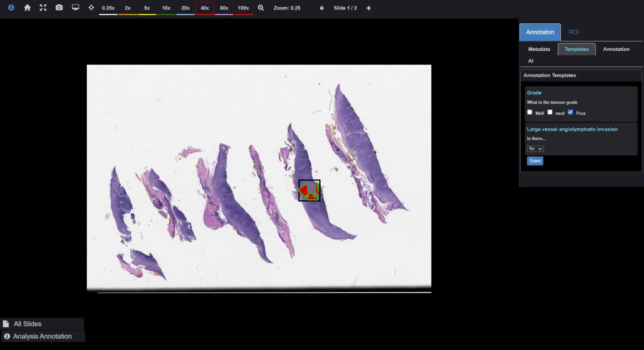Toggle fullscreen expand icon
This screenshot has width=644, height=350.
point(43,8)
